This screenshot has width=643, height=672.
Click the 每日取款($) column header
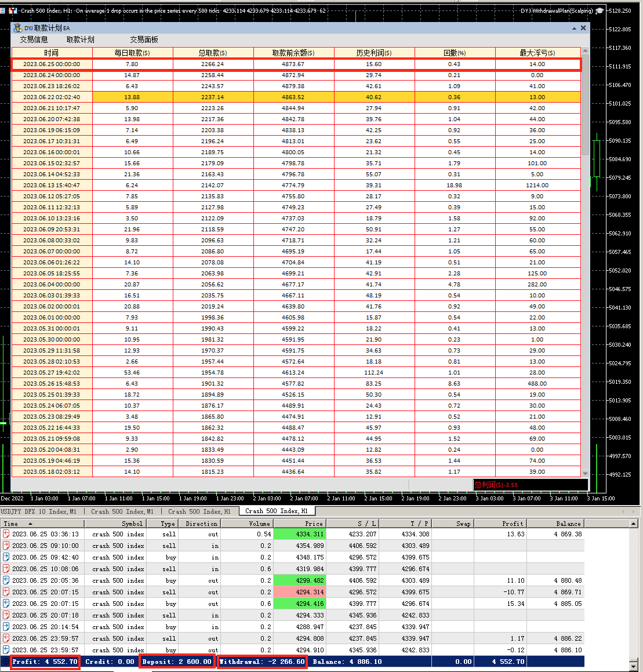point(132,53)
